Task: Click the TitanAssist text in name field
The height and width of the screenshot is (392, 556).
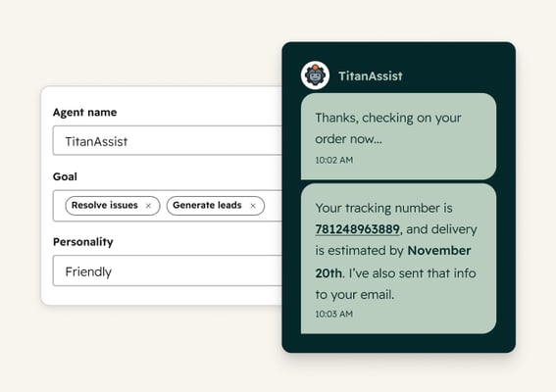Action: (96, 141)
